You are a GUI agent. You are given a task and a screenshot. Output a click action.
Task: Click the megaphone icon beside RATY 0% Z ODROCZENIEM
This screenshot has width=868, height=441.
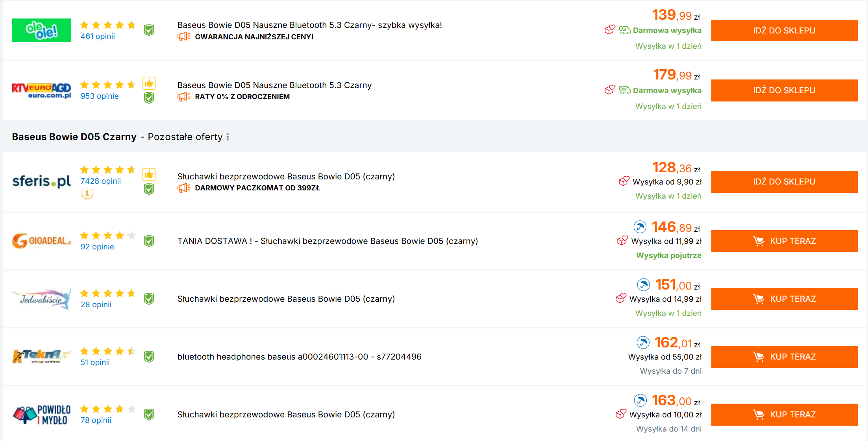pos(184,97)
